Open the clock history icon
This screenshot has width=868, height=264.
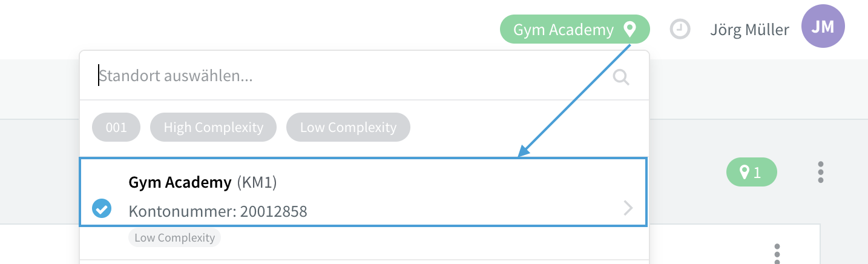(x=680, y=29)
